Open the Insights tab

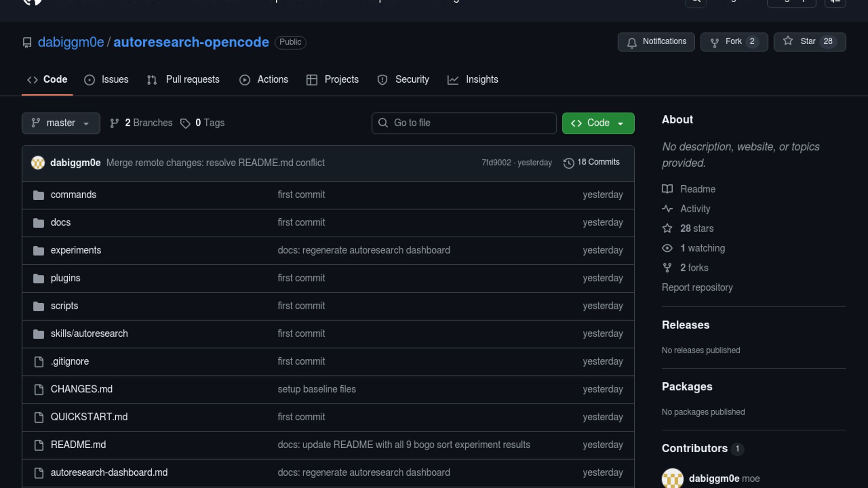[472, 80]
